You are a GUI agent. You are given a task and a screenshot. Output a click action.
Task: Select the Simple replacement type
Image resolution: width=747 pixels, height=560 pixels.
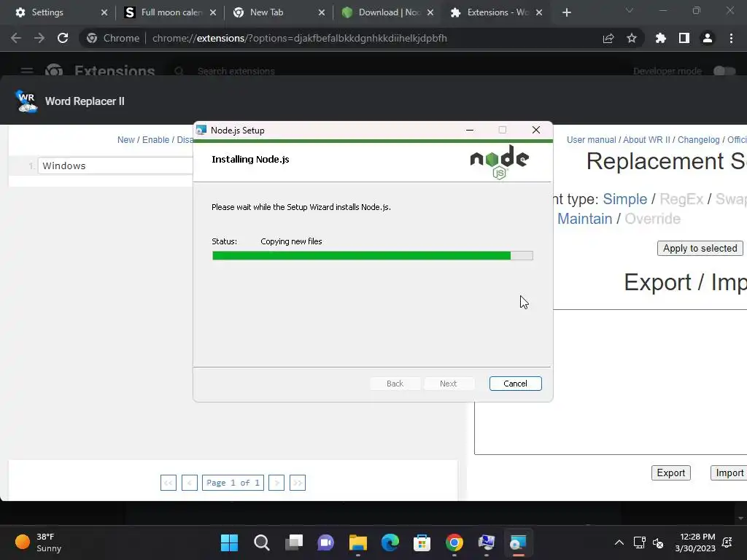624,199
